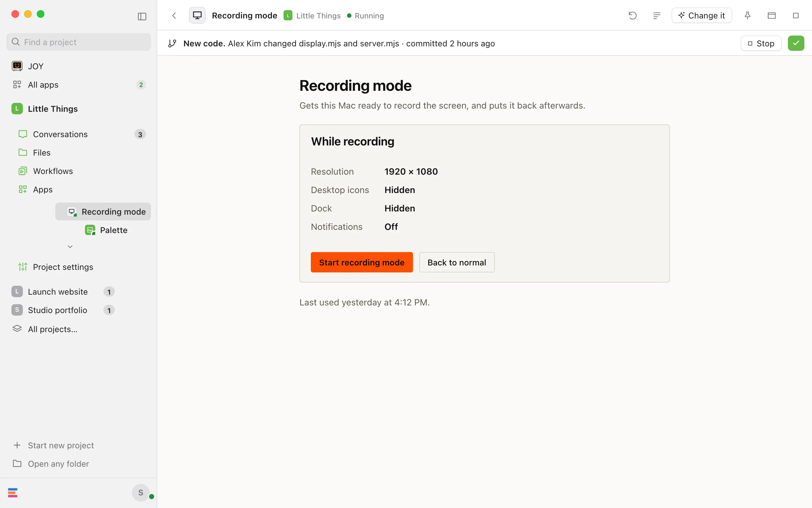Click the 1920 × 1080 resolution value
This screenshot has width=812, height=508.
coord(411,171)
